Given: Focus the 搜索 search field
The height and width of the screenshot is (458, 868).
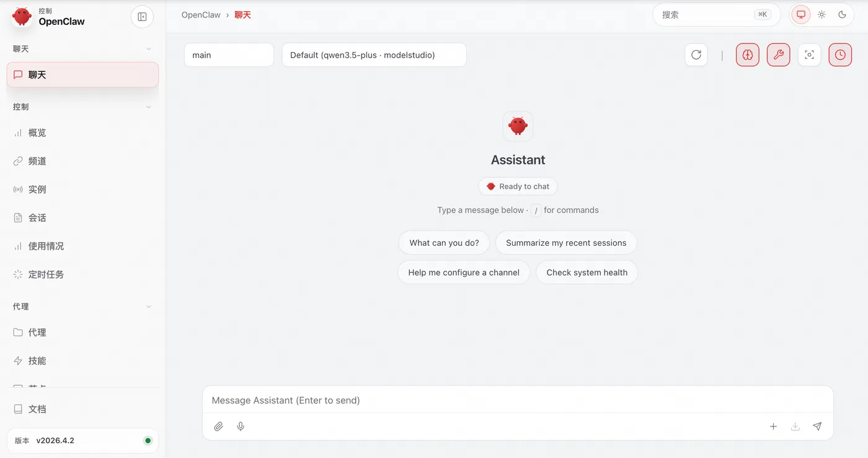Looking at the screenshot, I should [716, 14].
